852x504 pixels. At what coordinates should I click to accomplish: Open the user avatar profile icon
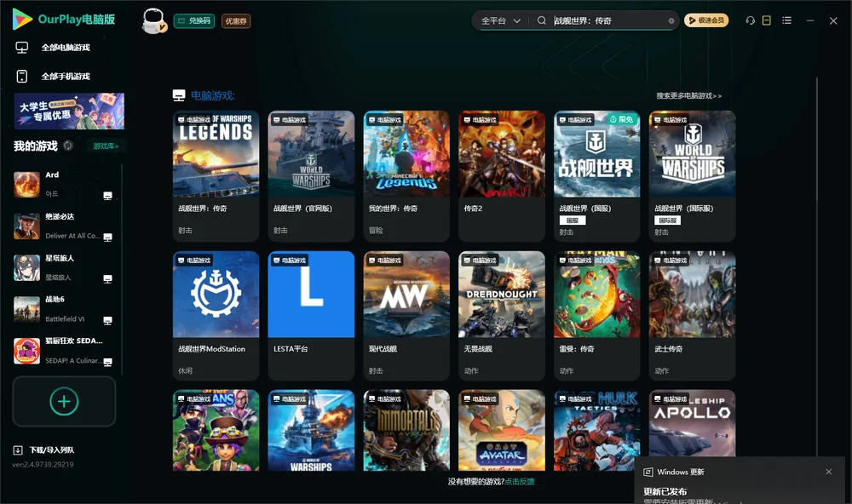(x=153, y=20)
